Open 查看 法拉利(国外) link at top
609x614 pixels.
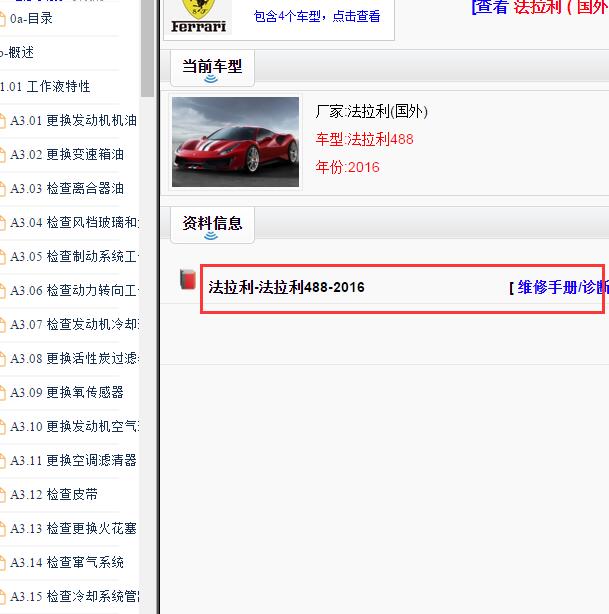click(540, 7)
